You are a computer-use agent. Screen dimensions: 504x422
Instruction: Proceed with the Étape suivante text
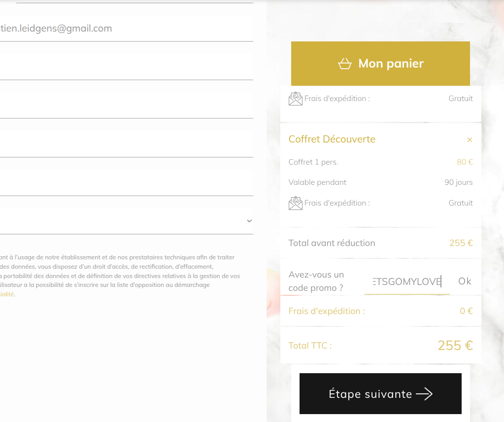pyautogui.click(x=370, y=394)
